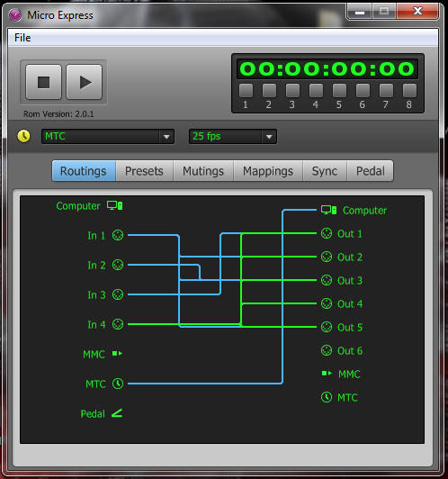Click the Micro Express app icon in title bar
Viewport: 448px width, 479px height.
15,15
